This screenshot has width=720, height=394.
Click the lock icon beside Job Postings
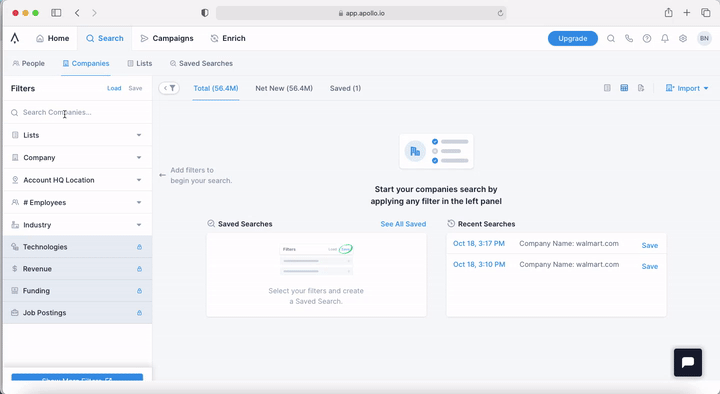139,313
